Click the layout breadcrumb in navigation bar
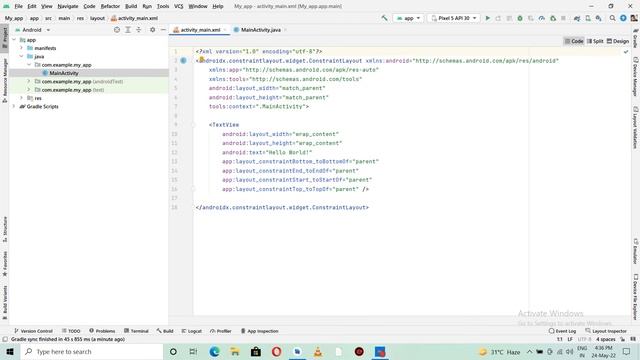This screenshot has height=360, width=640. pyautogui.click(x=97, y=18)
